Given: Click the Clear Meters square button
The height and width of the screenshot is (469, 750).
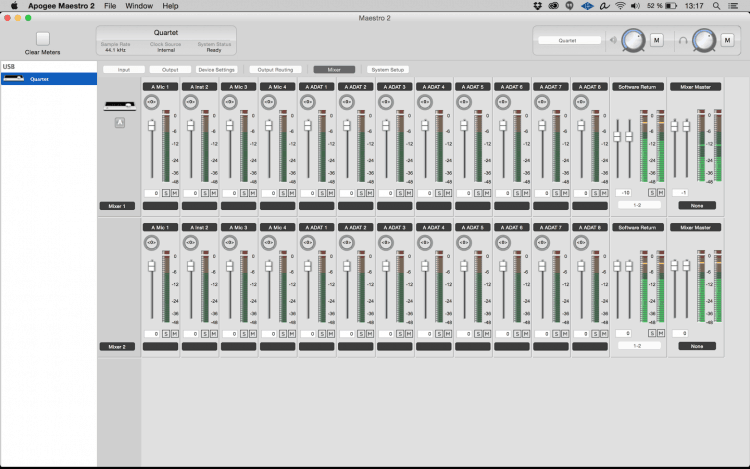Looking at the screenshot, I should tap(43, 39).
